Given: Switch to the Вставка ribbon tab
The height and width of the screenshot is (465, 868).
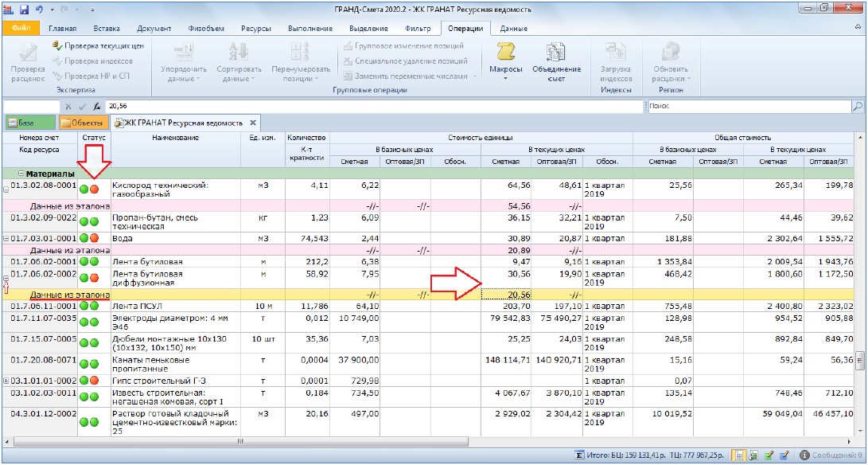Looking at the screenshot, I should click(108, 29).
